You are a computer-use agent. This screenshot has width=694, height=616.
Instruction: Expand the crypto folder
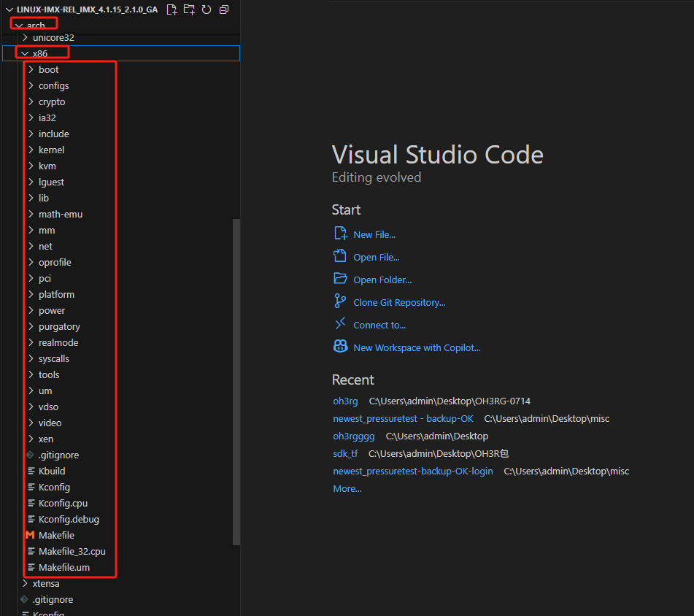click(x=31, y=101)
